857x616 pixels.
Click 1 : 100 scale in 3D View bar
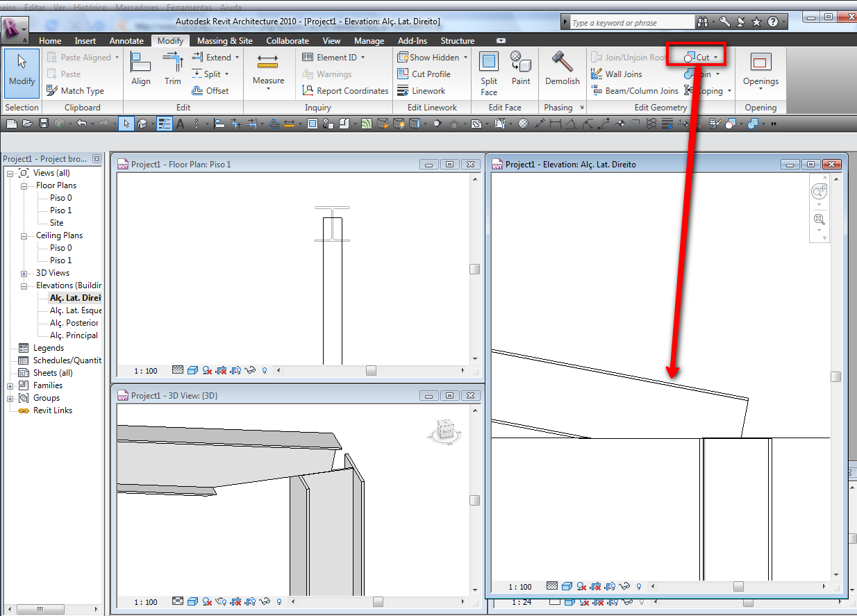[146, 602]
